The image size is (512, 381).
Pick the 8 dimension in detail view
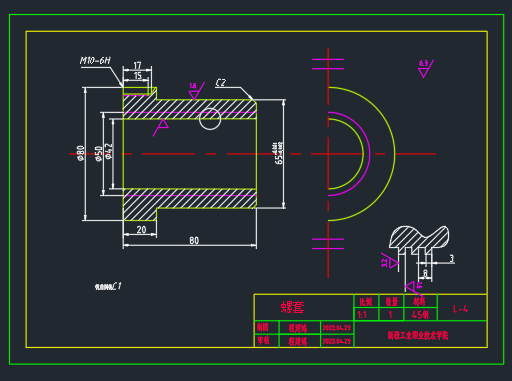(425, 273)
